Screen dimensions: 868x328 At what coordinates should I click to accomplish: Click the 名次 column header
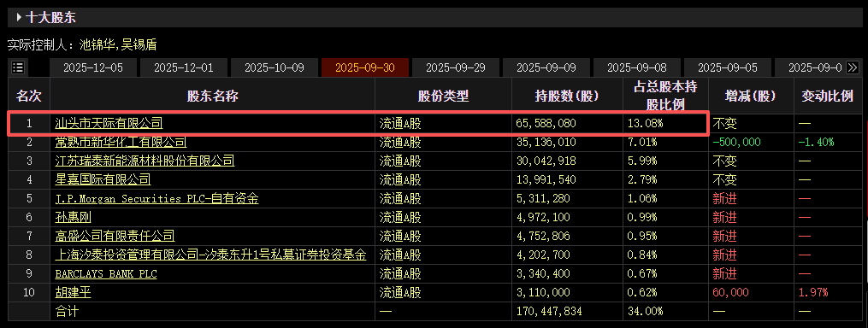click(29, 96)
